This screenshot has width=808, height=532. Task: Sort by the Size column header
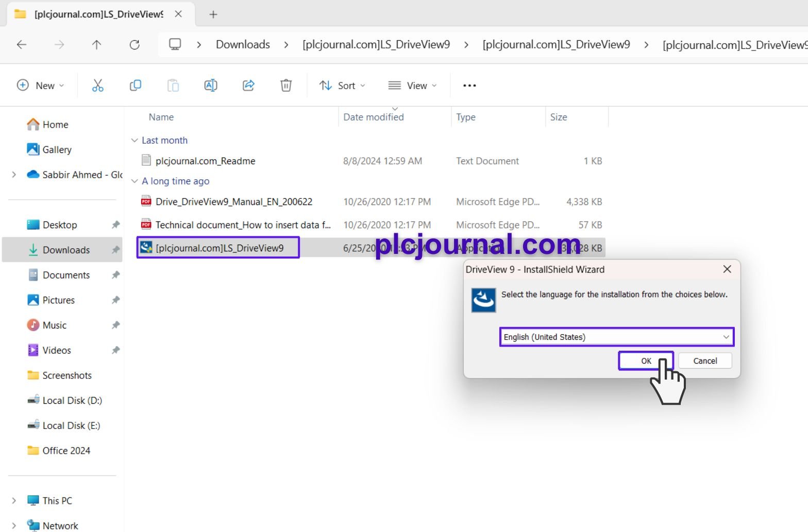pyautogui.click(x=559, y=117)
